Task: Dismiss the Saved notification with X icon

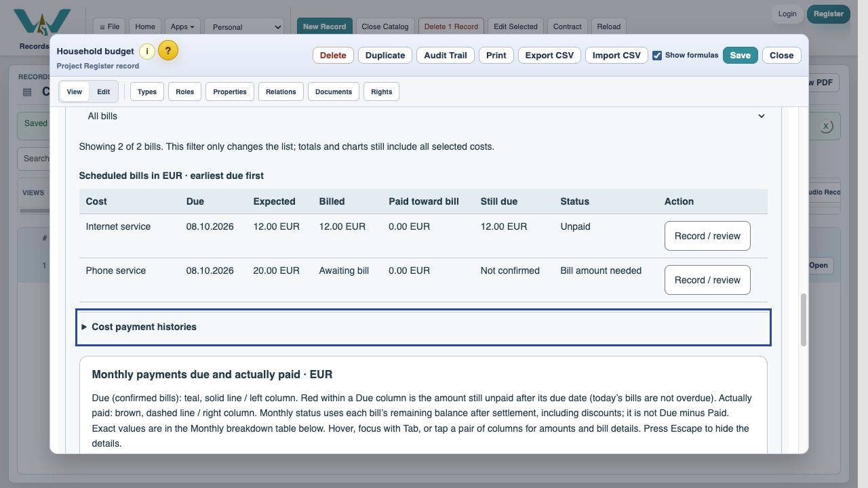Action: point(825,126)
